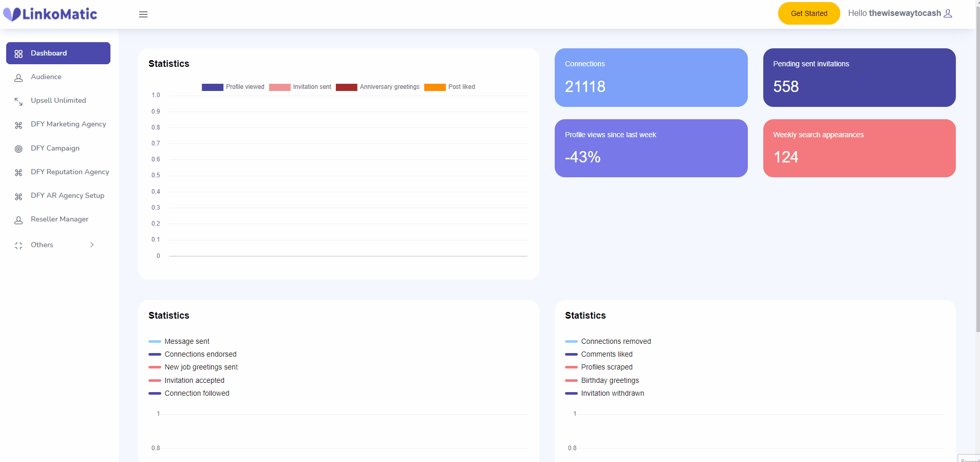Open DFY AR Agency Setup link
This screenshot has height=462, width=980.
tap(67, 196)
